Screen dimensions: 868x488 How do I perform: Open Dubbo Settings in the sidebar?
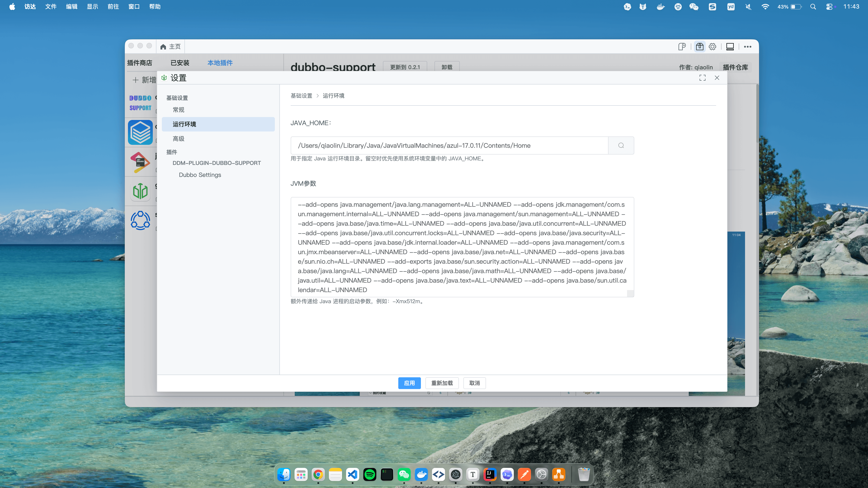point(200,175)
